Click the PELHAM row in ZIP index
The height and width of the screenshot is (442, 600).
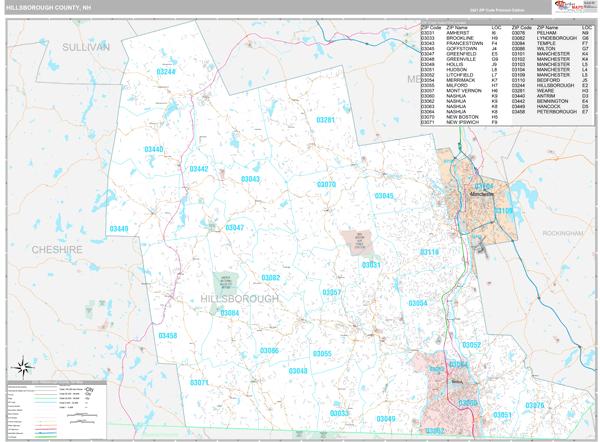(x=553, y=33)
